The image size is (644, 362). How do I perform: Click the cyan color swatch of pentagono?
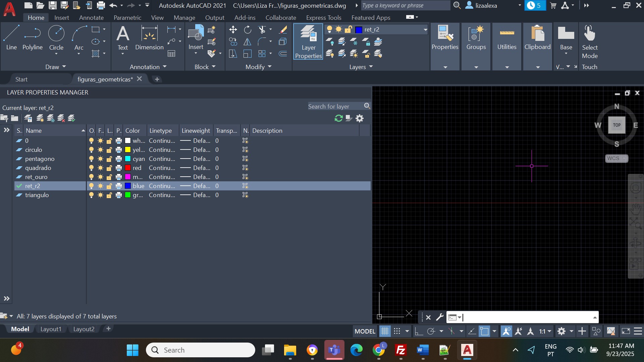tap(128, 159)
